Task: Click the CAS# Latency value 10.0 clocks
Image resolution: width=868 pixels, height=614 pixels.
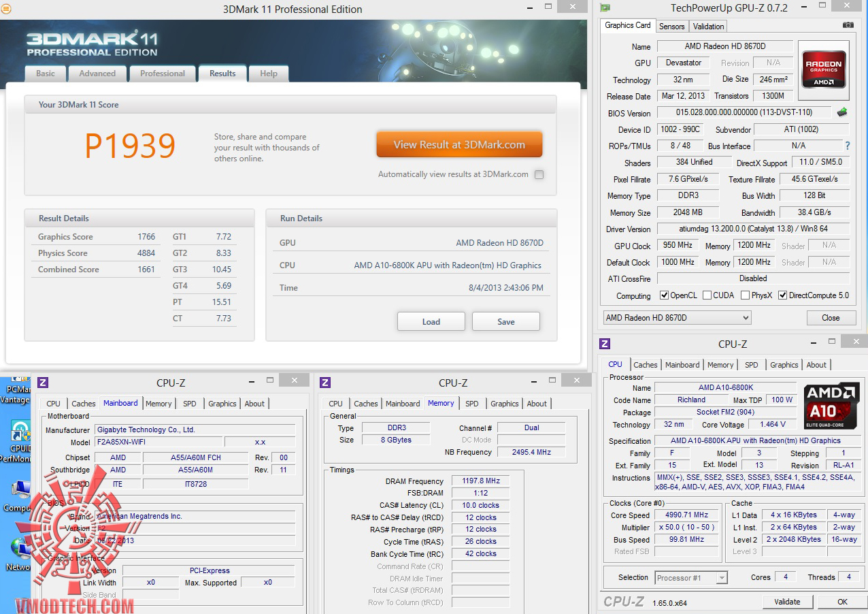Action: tap(480, 505)
